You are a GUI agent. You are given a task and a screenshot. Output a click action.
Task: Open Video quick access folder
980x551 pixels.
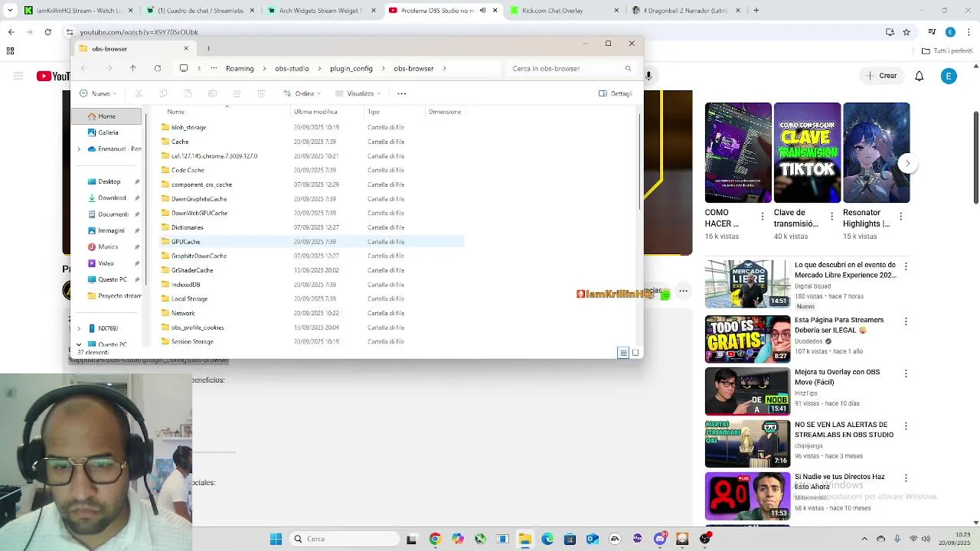click(106, 263)
